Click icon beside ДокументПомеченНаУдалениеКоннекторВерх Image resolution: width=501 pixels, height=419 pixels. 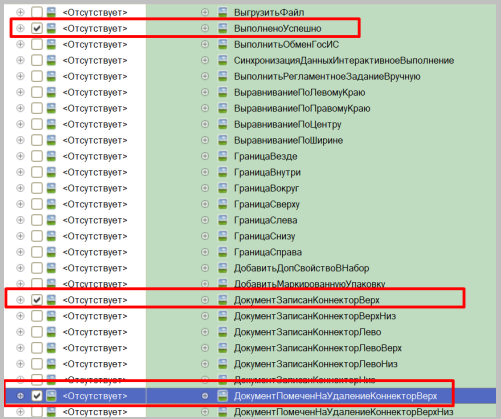(222, 396)
